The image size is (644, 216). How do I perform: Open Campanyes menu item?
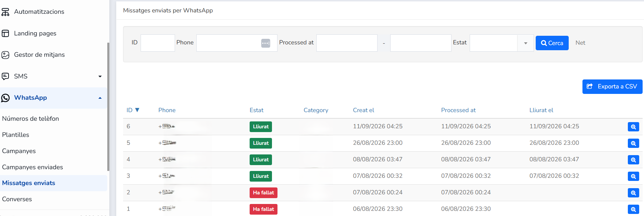tap(19, 151)
